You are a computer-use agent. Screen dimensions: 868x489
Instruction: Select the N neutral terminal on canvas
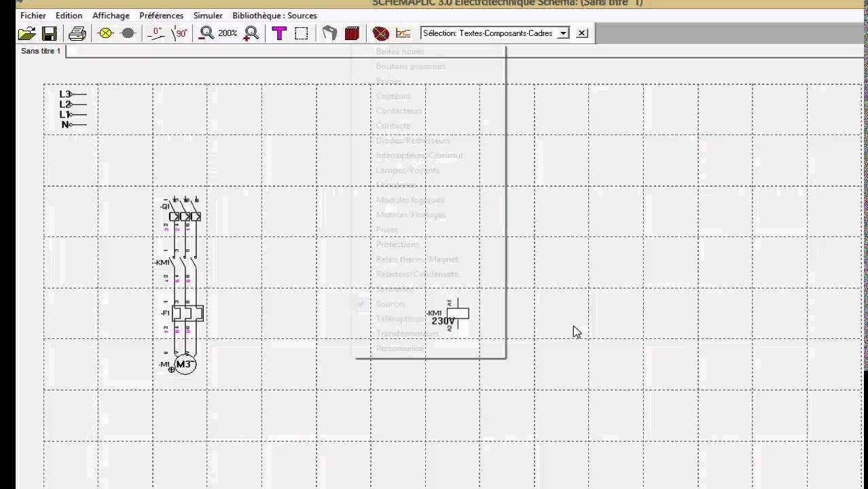point(73,125)
